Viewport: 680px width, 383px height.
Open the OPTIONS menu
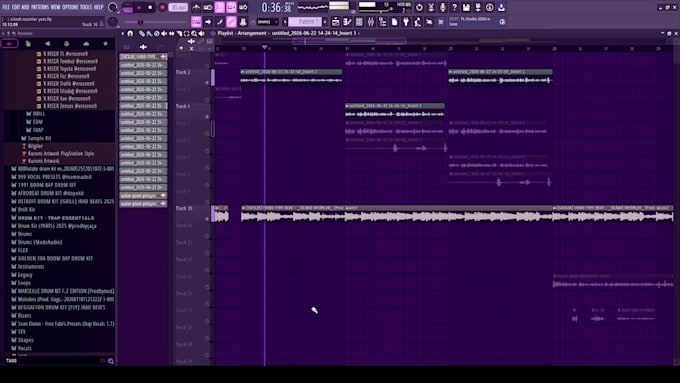tap(70, 7)
